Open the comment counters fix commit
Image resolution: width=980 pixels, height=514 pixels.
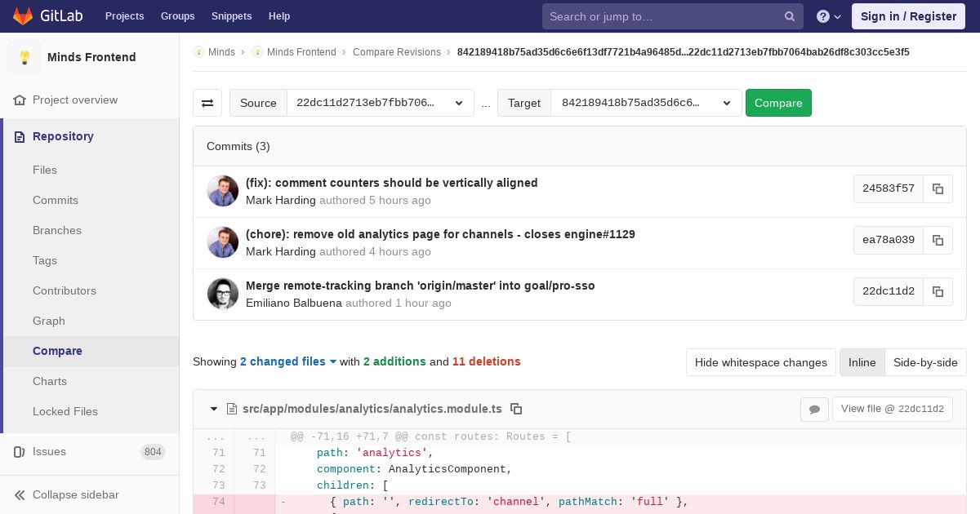(391, 183)
